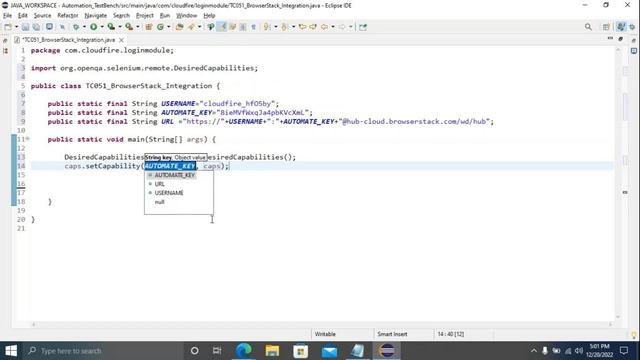Close the TC051_BrowserStack_Integration.java tab
The width and height of the screenshot is (640, 360).
122,40
